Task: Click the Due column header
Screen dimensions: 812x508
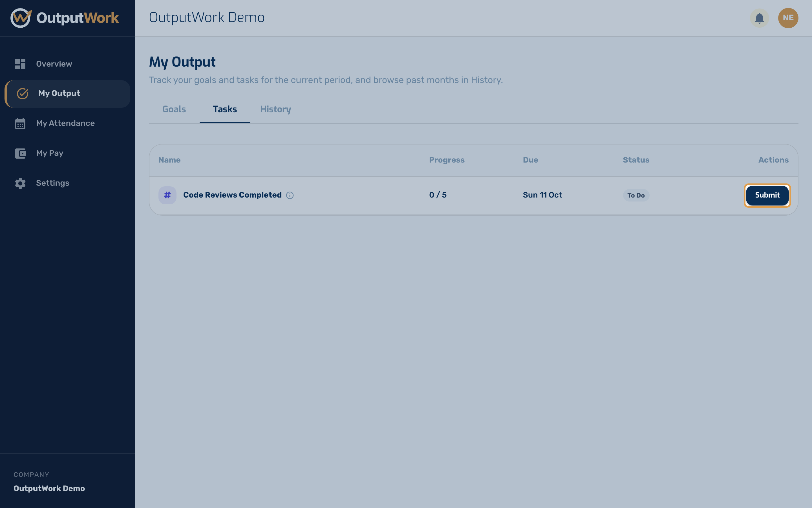Action: pos(530,160)
